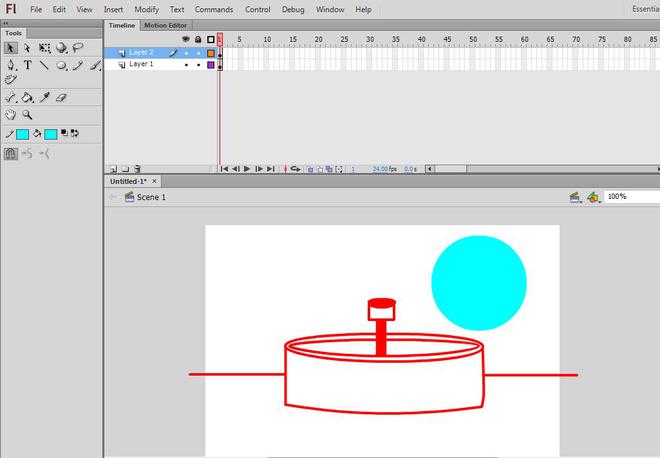Toggle visibility dot for Layer 2
The width and height of the screenshot is (660, 458).
click(186, 52)
